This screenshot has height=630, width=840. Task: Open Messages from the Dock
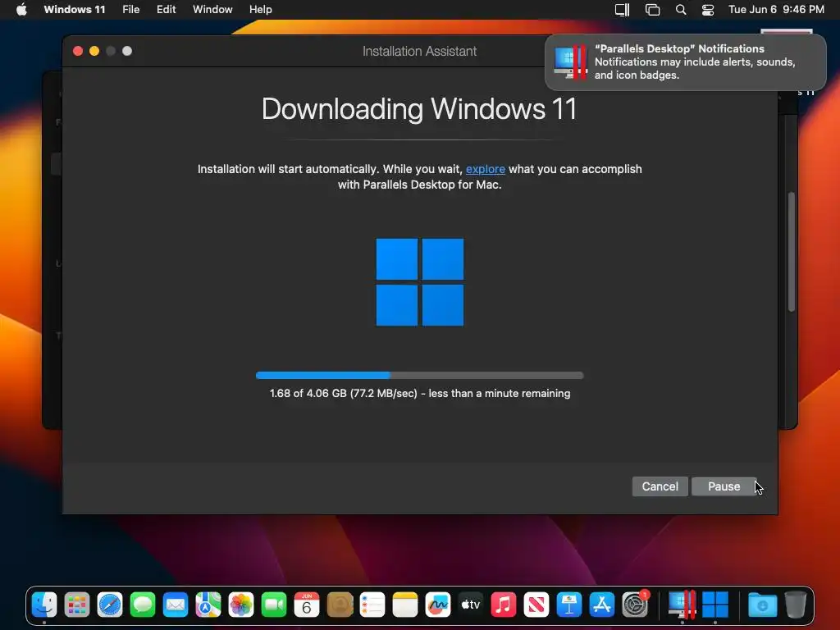coord(143,605)
